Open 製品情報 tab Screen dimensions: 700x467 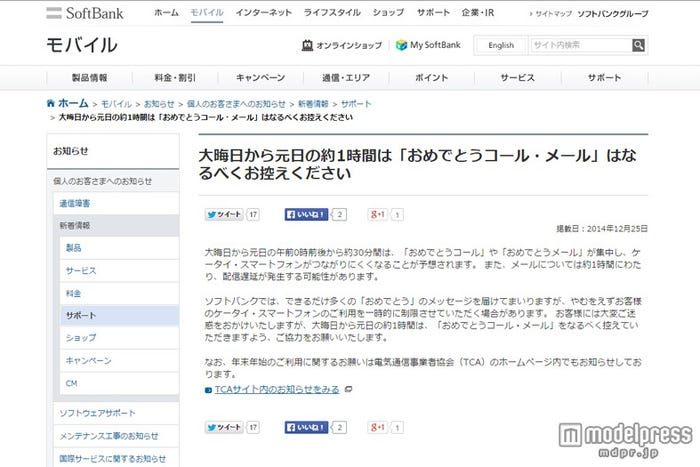tap(89, 78)
